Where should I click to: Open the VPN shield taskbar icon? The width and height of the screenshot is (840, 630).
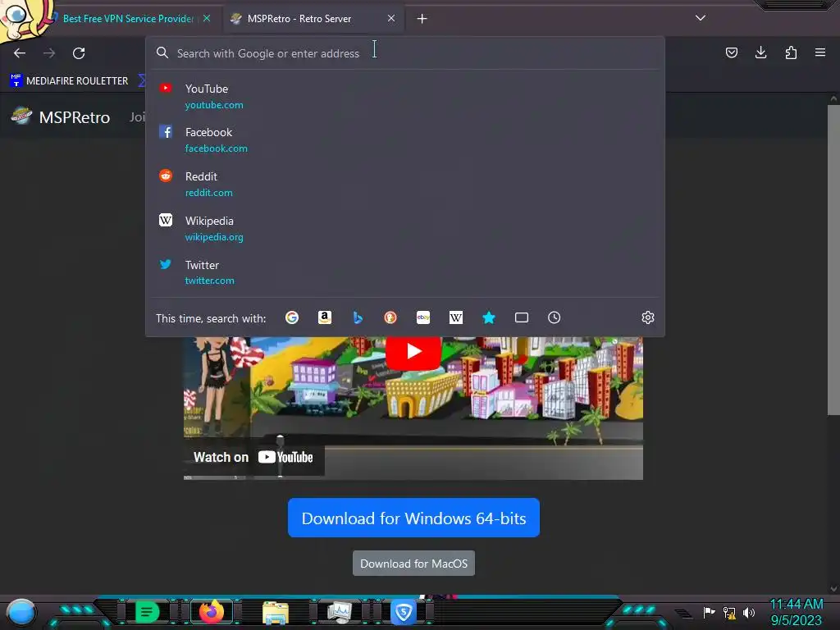[404, 612]
